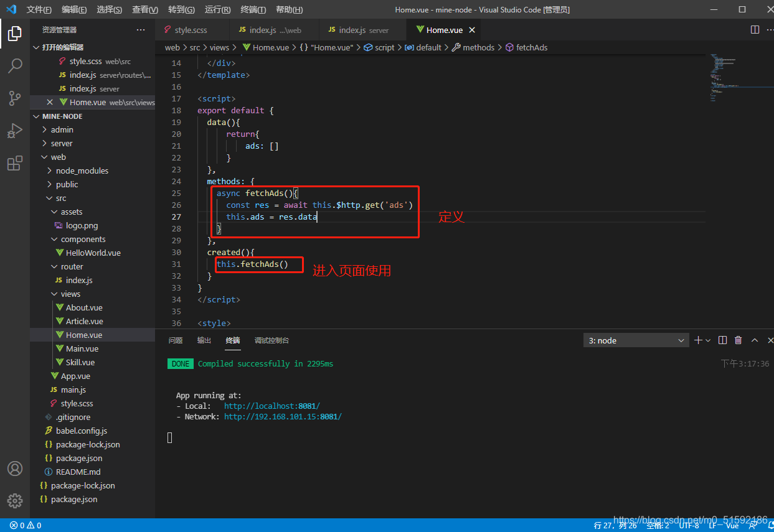The width and height of the screenshot is (774, 532).
Task: Split the terminal panel
Action: click(x=722, y=340)
